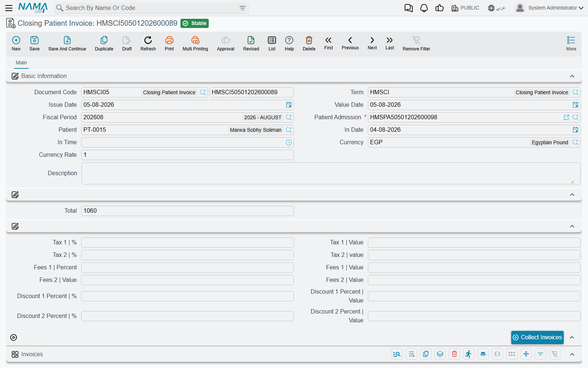Open In Date calendar picker

(576, 130)
